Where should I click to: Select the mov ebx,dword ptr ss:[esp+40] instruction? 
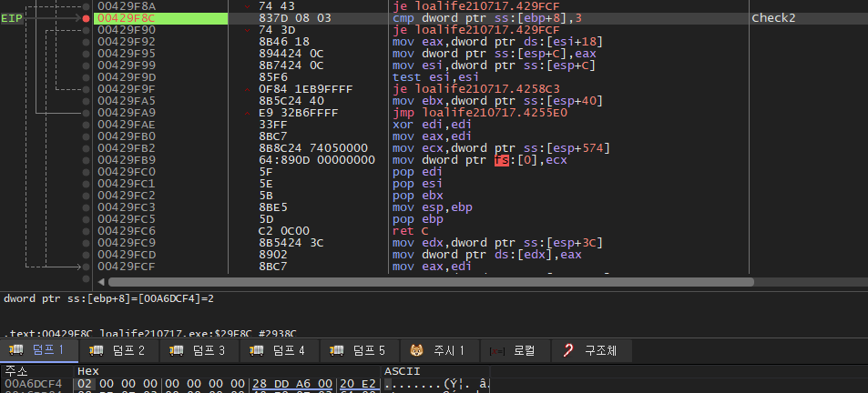point(497,101)
